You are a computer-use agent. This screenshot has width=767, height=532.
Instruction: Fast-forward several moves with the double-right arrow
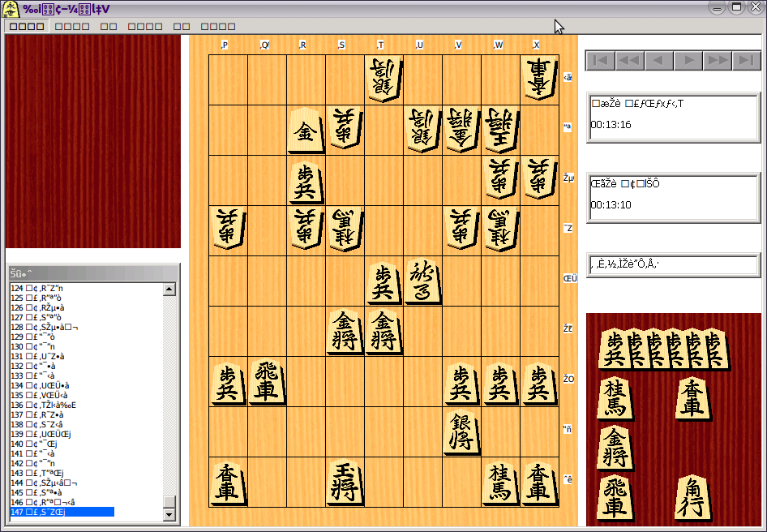[x=718, y=61]
